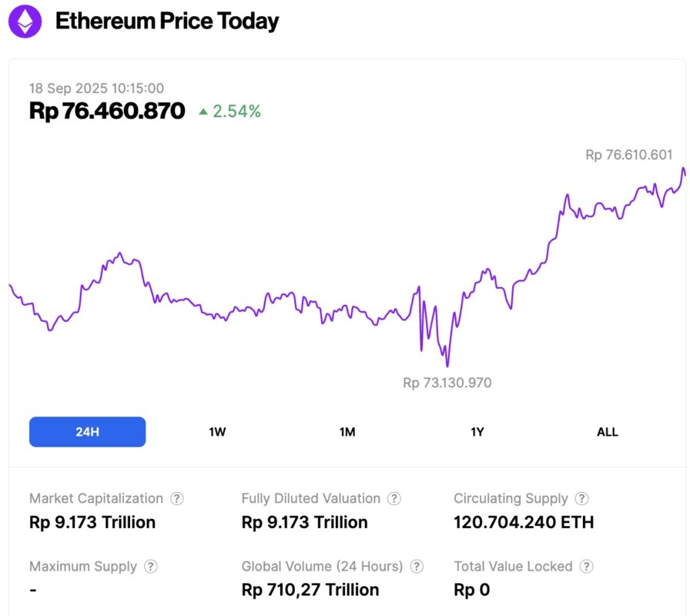Viewport: 690px width, 616px height.
Task: Switch to the 1W timeframe
Action: [216, 432]
